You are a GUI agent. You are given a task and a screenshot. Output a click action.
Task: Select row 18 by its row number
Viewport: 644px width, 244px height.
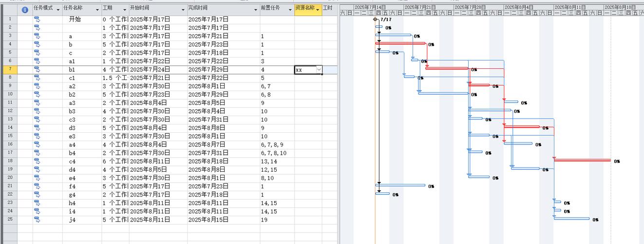[x=10, y=161]
